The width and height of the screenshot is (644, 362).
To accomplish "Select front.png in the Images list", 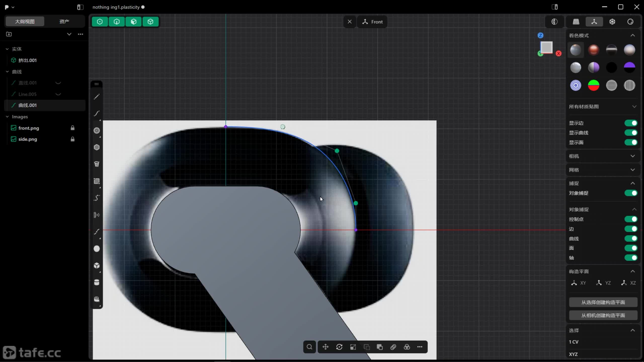I will point(29,128).
